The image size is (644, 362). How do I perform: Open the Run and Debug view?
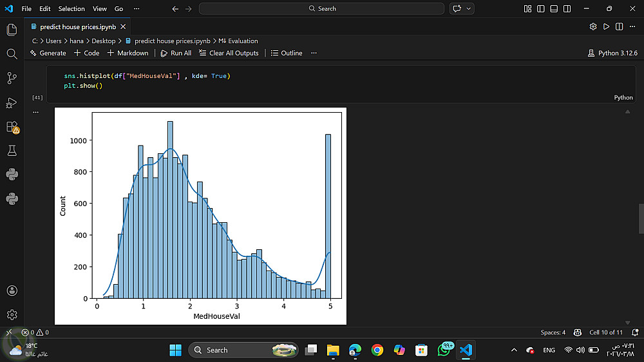(x=12, y=102)
